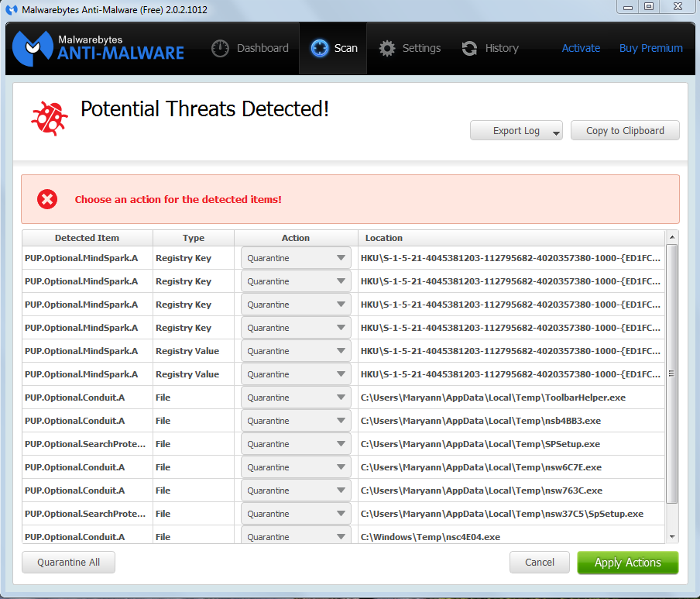Click the Potential Threats Detected! heading

[x=204, y=108]
